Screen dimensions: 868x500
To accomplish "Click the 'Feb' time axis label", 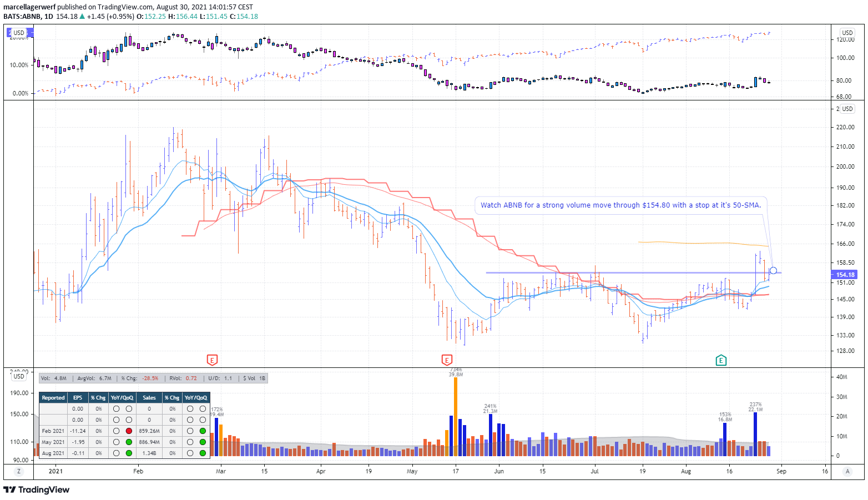I will click(138, 471).
